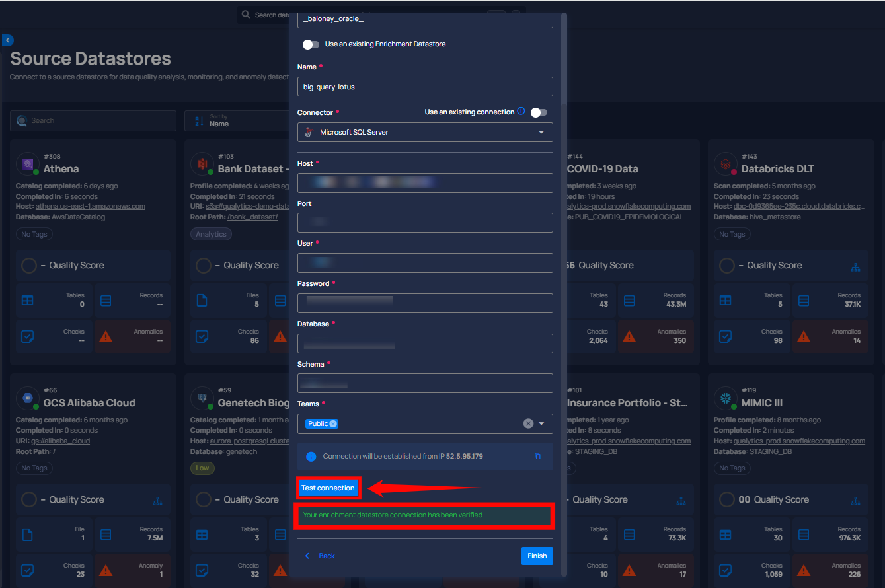The image size is (885, 588).
Task: Click the Password input field
Action: 425,303
